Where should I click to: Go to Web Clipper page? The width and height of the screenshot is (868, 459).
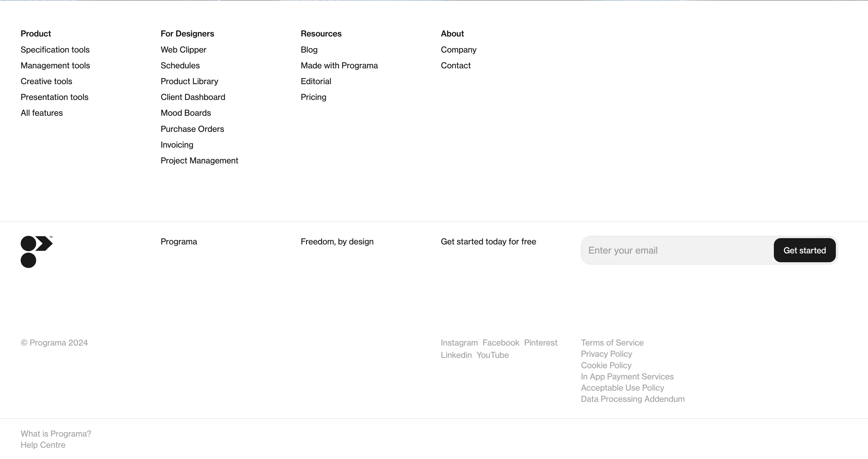coord(183,50)
